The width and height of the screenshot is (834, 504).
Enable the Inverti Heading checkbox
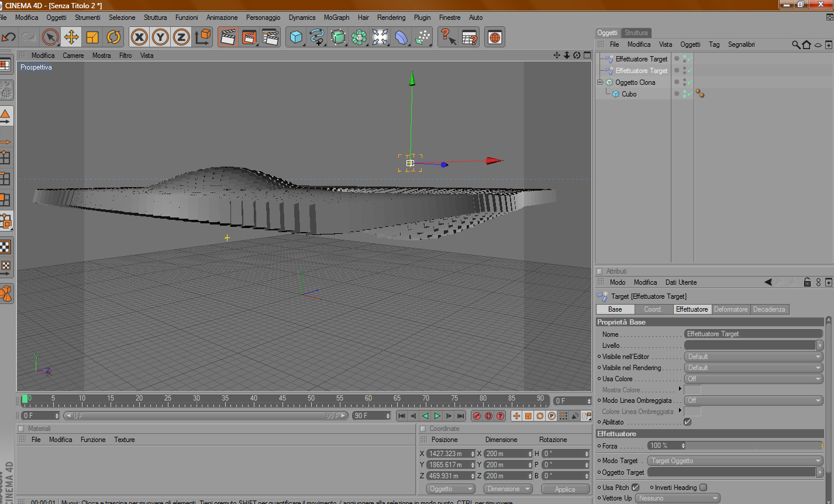pyautogui.click(x=703, y=488)
